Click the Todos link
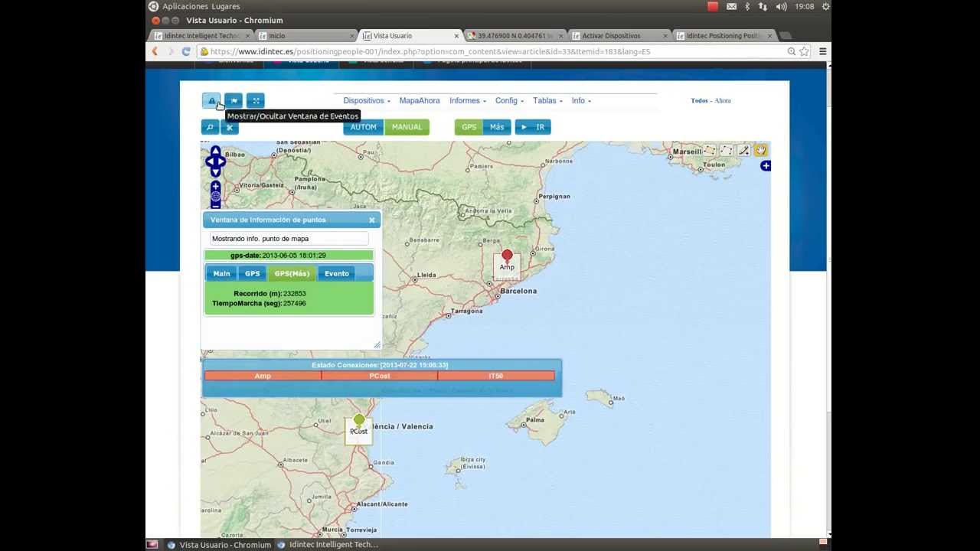Image resolution: width=980 pixels, height=551 pixels. tap(699, 101)
